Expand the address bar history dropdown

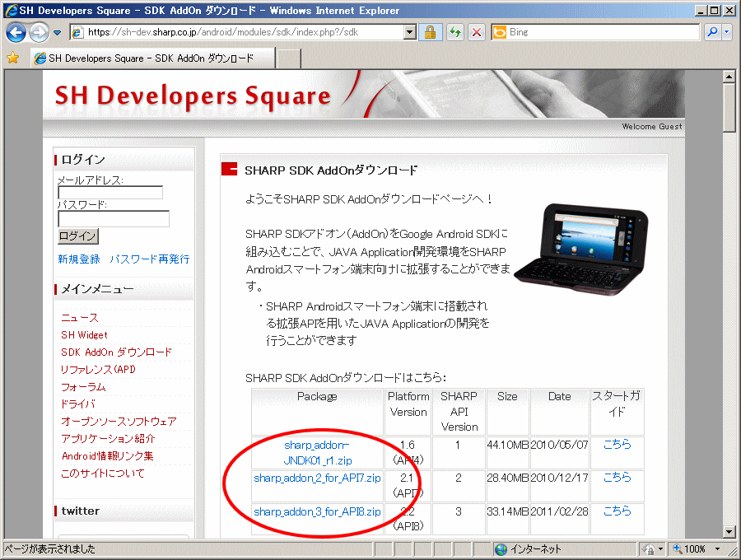coord(410,32)
